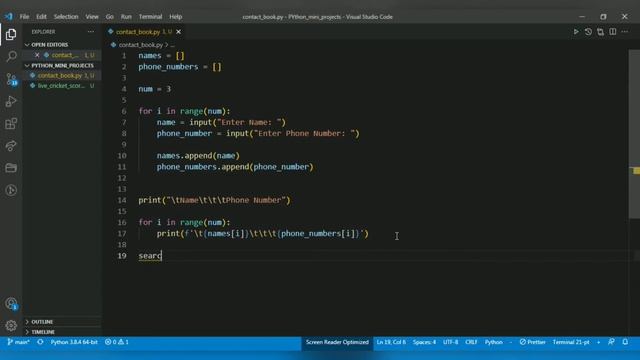Open the Edit menu
This screenshot has width=640, height=360.
[x=41, y=17]
